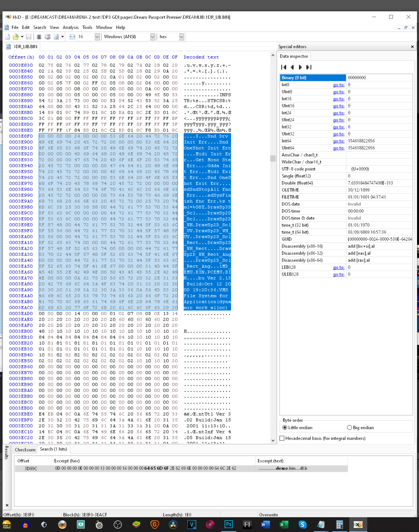
Task: Click the Offset column header in results
Action: [x=33, y=461]
